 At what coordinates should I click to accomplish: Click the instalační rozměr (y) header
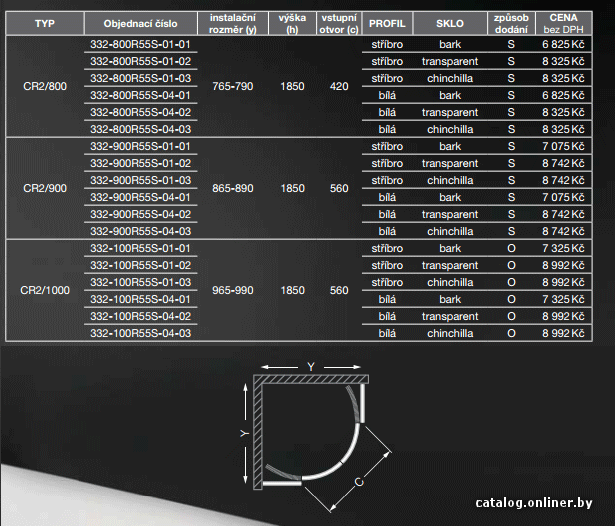(x=233, y=24)
